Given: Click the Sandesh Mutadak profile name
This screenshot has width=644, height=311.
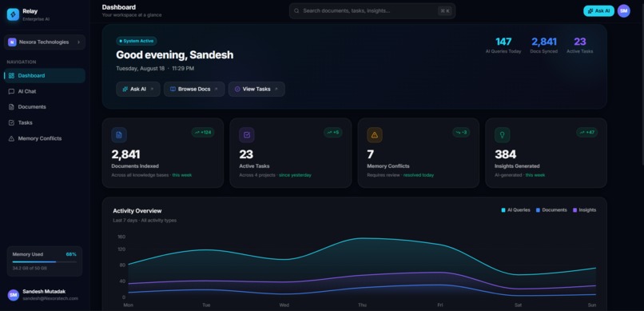Looking at the screenshot, I should 44,291.
